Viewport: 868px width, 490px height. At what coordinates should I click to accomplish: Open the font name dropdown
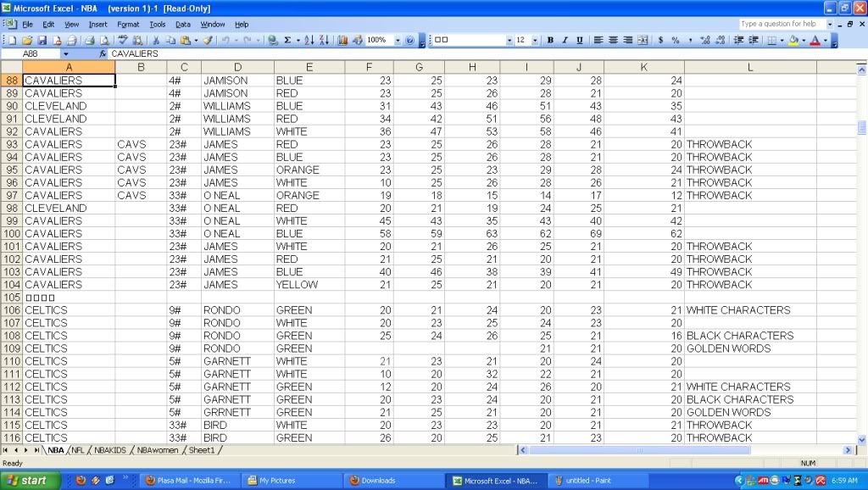click(509, 41)
